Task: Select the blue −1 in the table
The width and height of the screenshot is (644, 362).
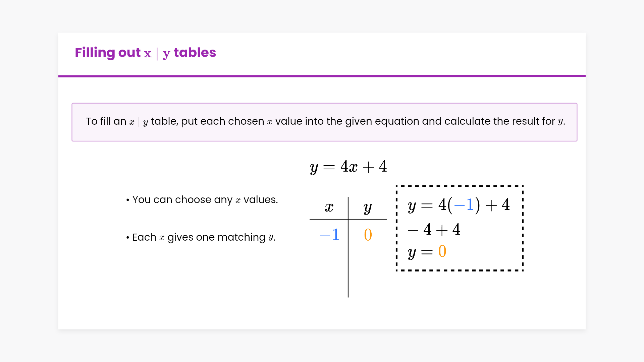Action: (330, 235)
